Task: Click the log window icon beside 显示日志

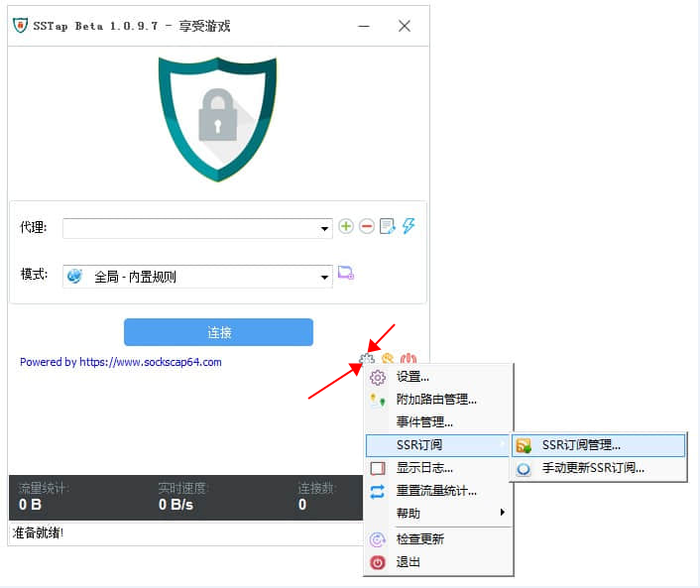Action: (x=378, y=468)
